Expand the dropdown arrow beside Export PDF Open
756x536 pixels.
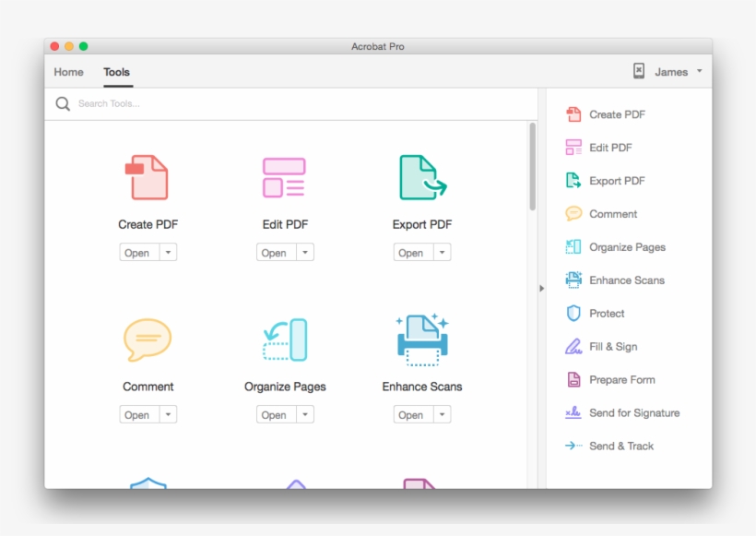coord(443,253)
